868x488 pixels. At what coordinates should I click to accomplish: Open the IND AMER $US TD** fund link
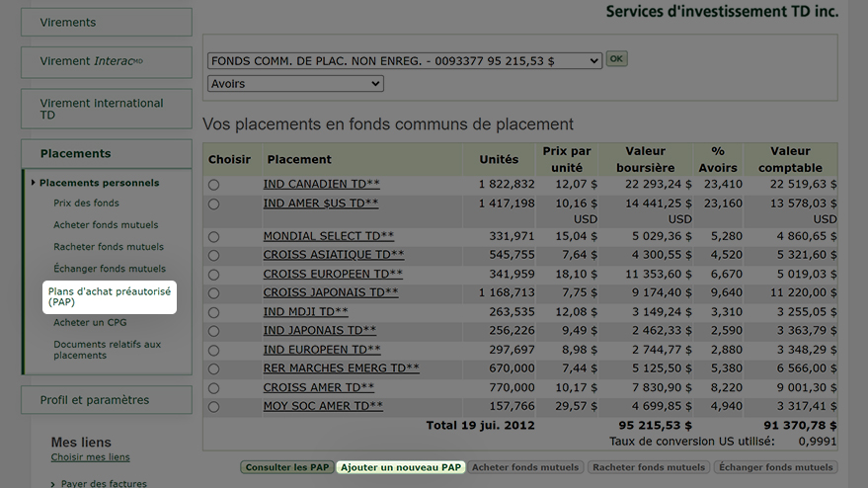point(321,203)
